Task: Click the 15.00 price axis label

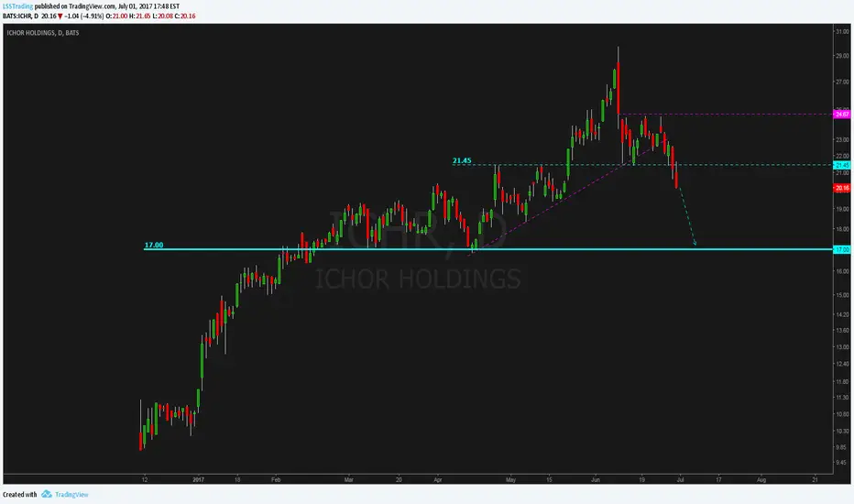Action: coord(842,295)
